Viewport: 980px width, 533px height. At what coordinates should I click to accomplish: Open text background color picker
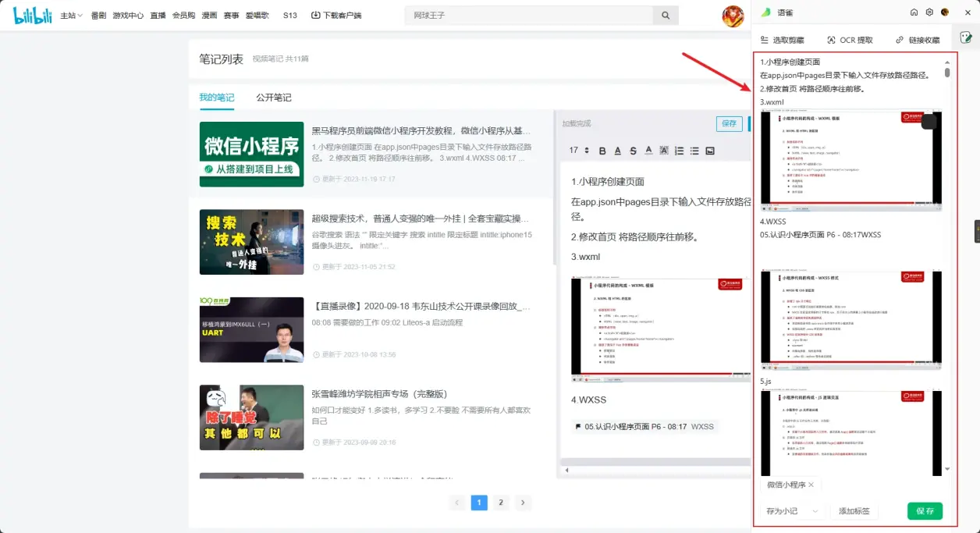pos(664,151)
